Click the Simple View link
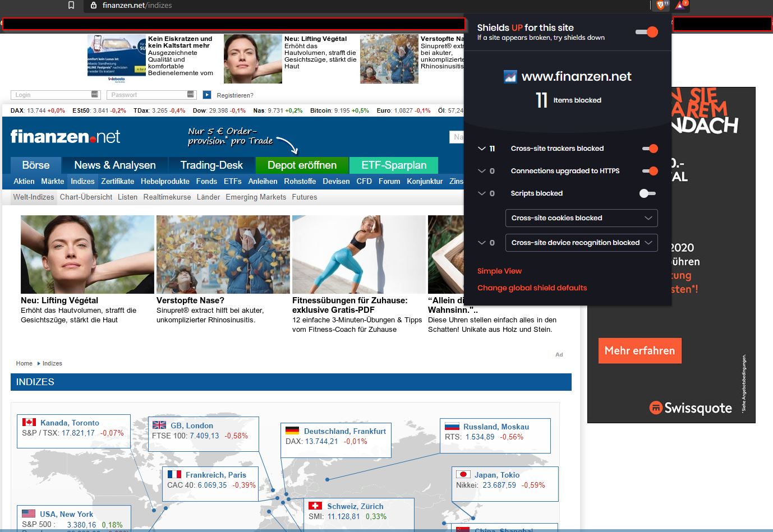The height and width of the screenshot is (532, 773). point(499,271)
